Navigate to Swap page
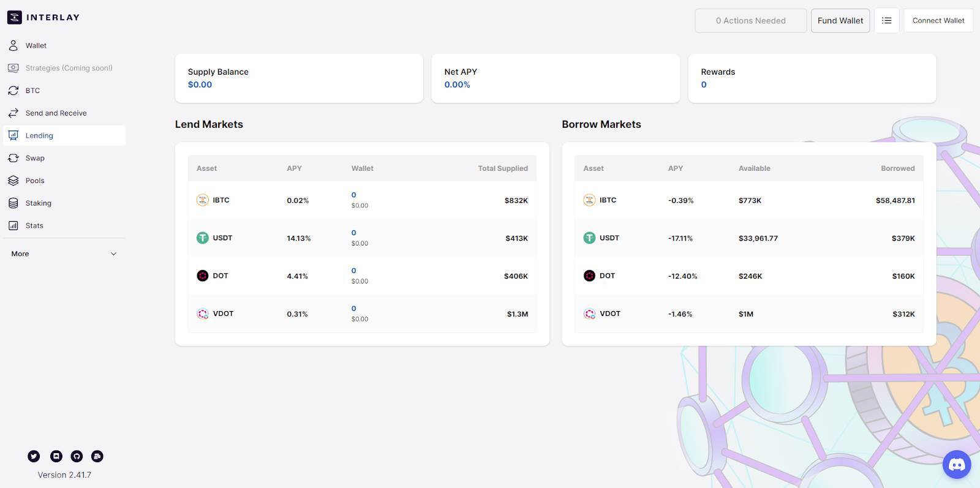The width and height of the screenshot is (980, 488). 64,158
